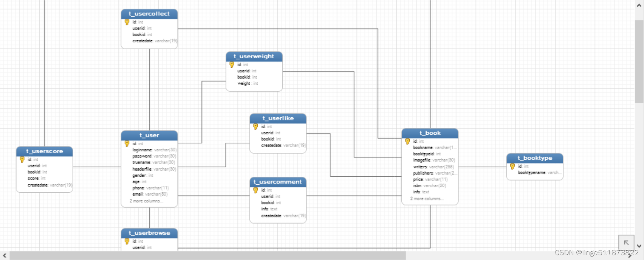Select score column in t_userscore
This screenshot has width=644, height=260.
[x=37, y=178]
